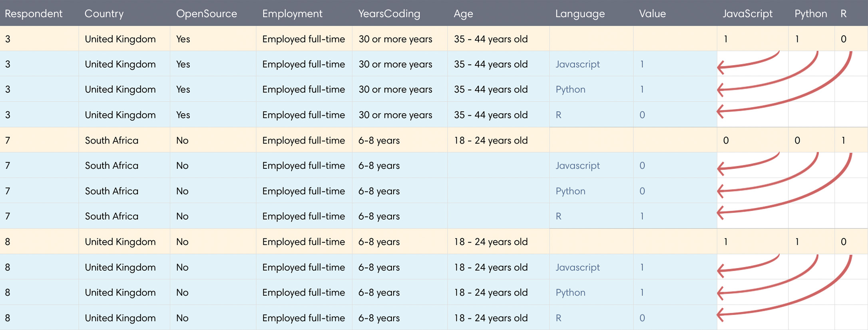868x330 pixels.
Task: Click 'Yes' in respondent 3's Python row
Action: tap(183, 90)
